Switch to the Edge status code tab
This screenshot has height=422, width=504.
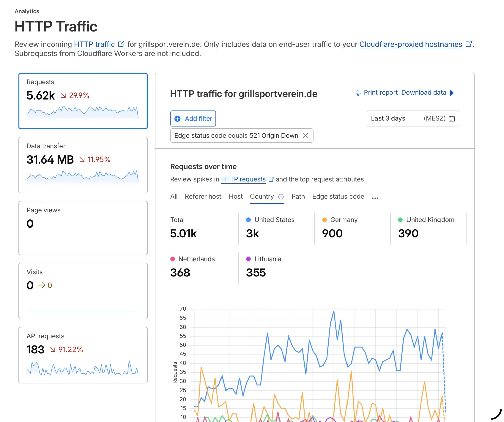[338, 196]
